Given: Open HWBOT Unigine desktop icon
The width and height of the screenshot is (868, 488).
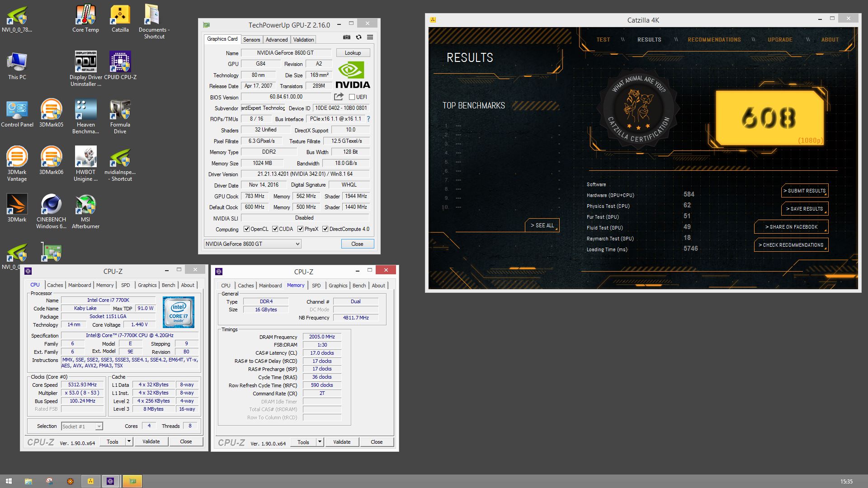Looking at the screenshot, I should click(x=85, y=164).
